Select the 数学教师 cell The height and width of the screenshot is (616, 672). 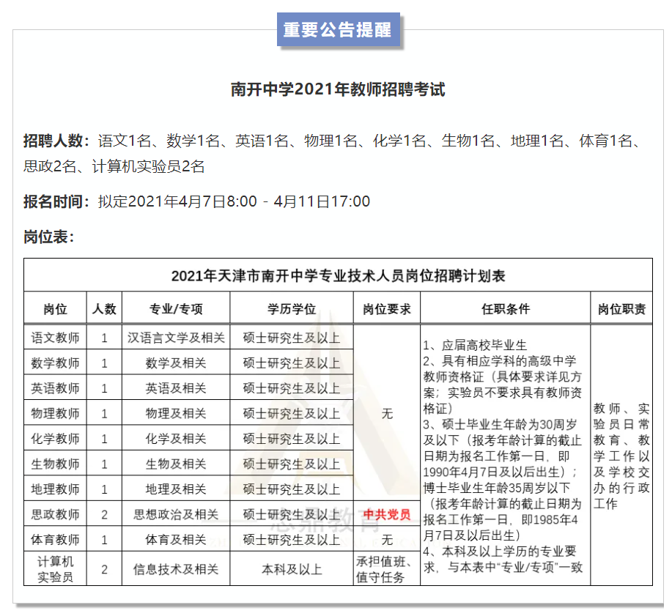pyautogui.click(x=55, y=363)
